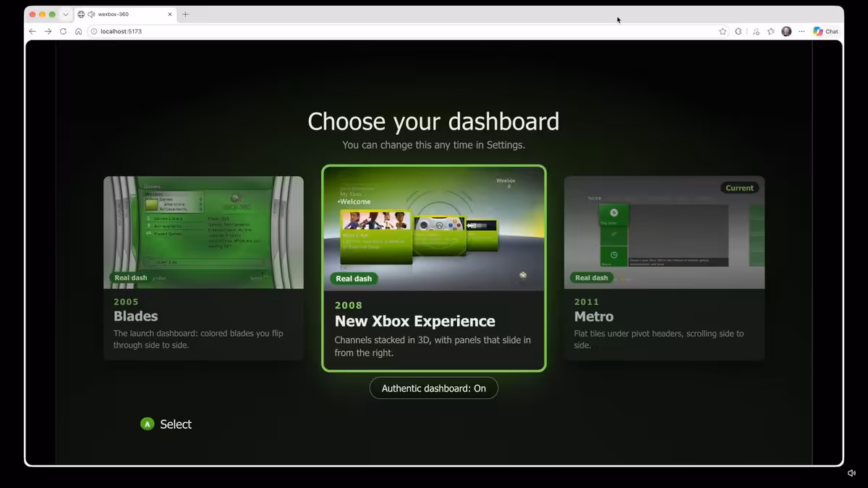This screenshot has width=868, height=488.
Task: Click the 'New Xbox Experience' title
Action: [x=415, y=321]
